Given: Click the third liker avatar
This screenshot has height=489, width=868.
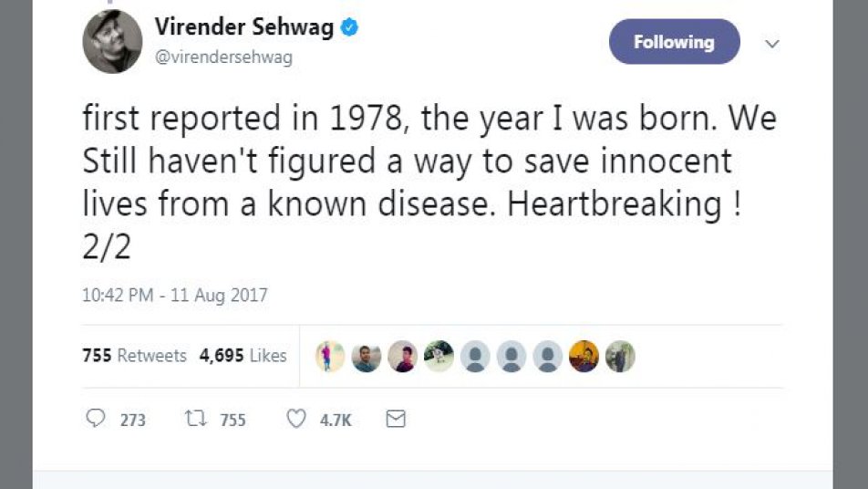Looking at the screenshot, I should pos(402,356).
